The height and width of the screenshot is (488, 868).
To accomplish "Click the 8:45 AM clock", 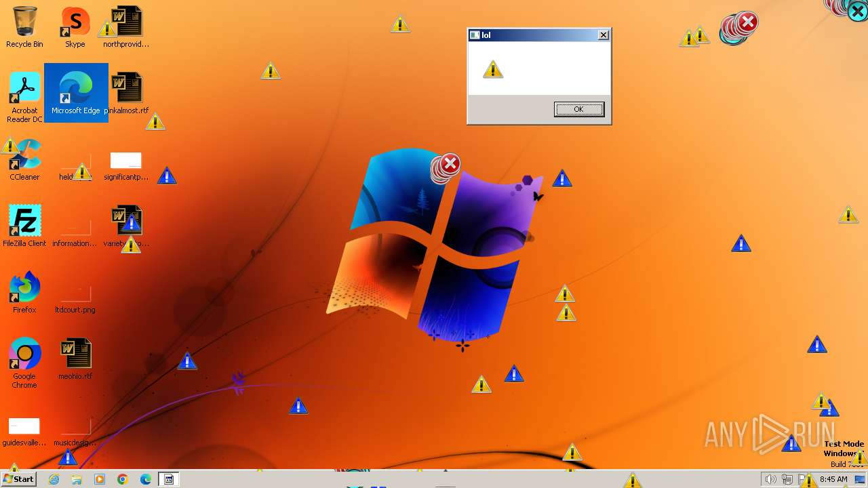I will click(x=833, y=479).
